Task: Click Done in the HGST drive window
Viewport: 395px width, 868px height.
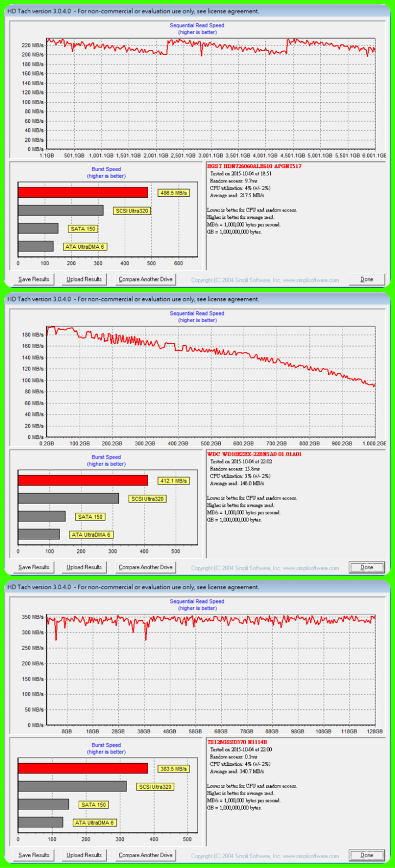Action: tap(367, 279)
